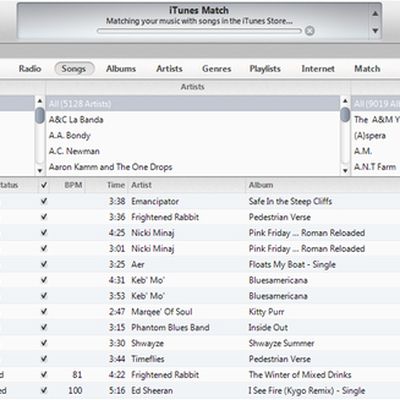The width and height of the screenshot is (400, 400).
Task: Click the up arrow in the iTunes Match status display
Action: [375, 14]
